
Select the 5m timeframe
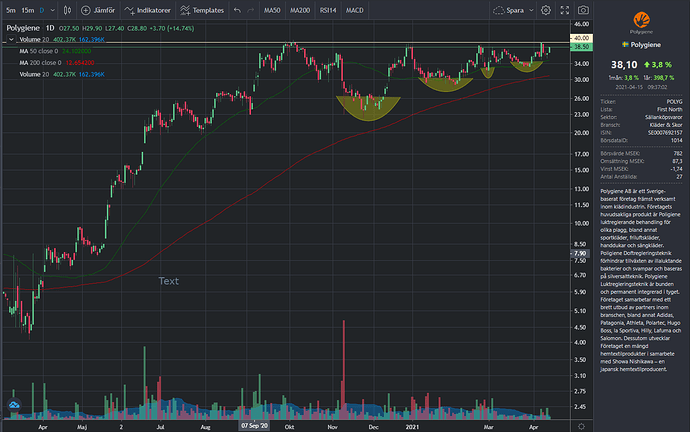click(11, 10)
